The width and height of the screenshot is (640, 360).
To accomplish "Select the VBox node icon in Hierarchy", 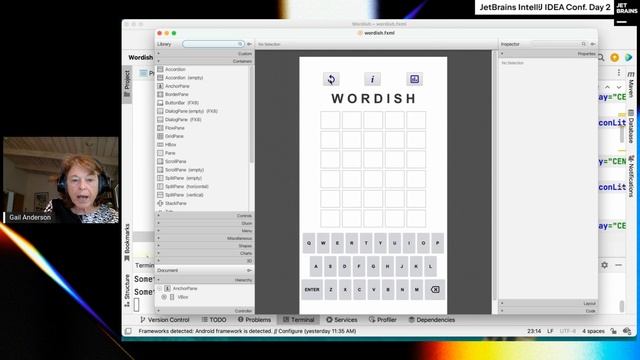I will [172, 297].
